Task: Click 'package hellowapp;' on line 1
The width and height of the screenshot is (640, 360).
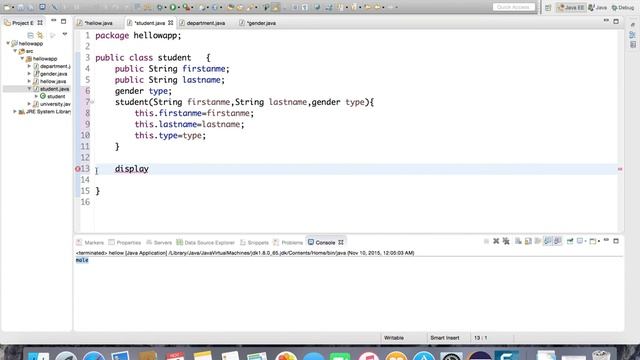Action: [138, 36]
